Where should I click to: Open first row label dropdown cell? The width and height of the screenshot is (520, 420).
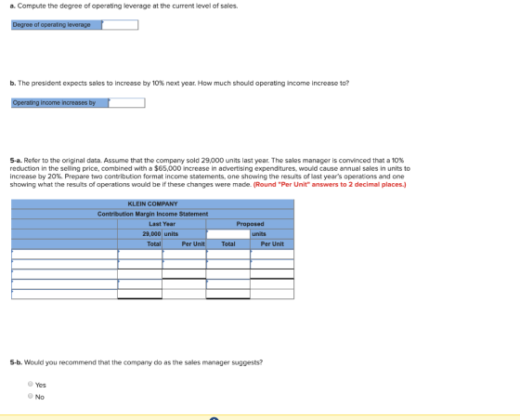(x=64, y=254)
